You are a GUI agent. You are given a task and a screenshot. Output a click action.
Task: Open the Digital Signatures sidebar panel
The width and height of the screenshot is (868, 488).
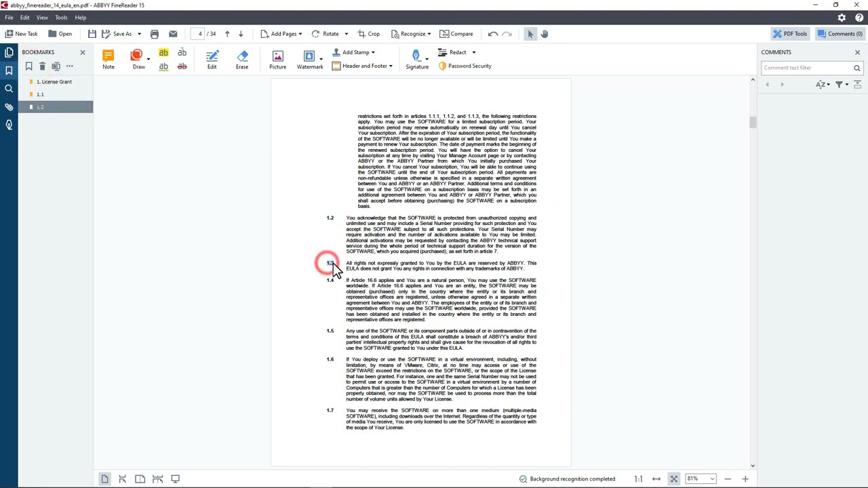tap(9, 125)
